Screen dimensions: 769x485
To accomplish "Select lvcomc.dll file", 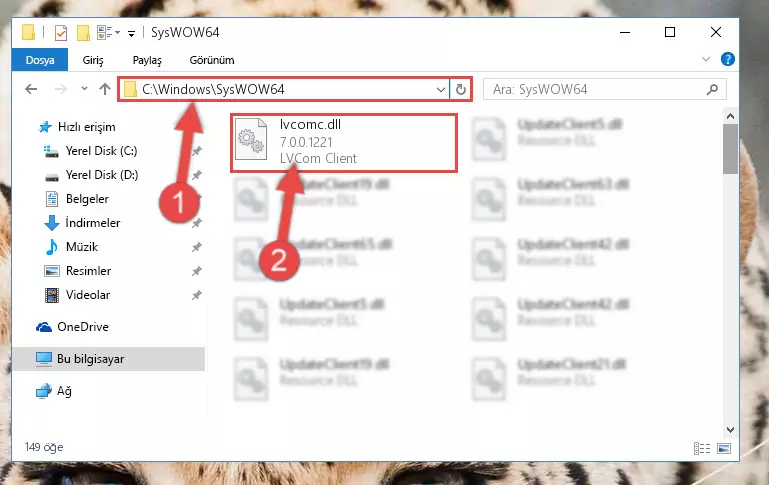I will [x=343, y=142].
